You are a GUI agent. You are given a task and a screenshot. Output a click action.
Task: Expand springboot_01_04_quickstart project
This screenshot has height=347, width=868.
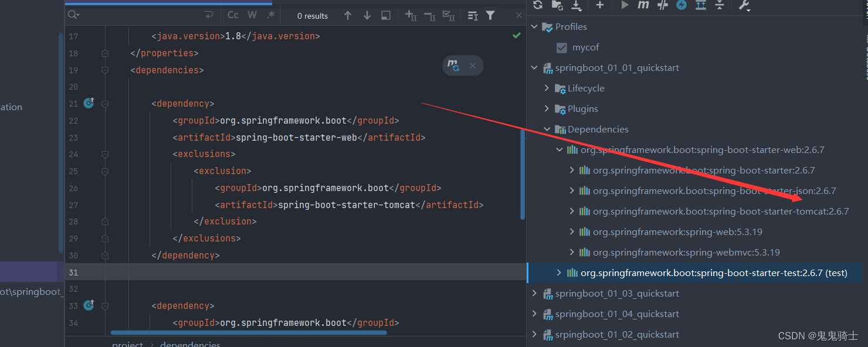click(534, 314)
